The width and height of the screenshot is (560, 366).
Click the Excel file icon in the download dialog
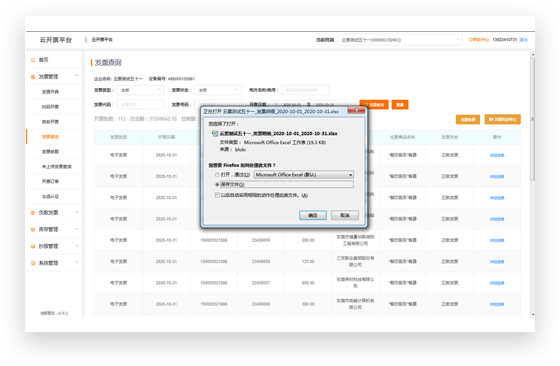coord(215,133)
